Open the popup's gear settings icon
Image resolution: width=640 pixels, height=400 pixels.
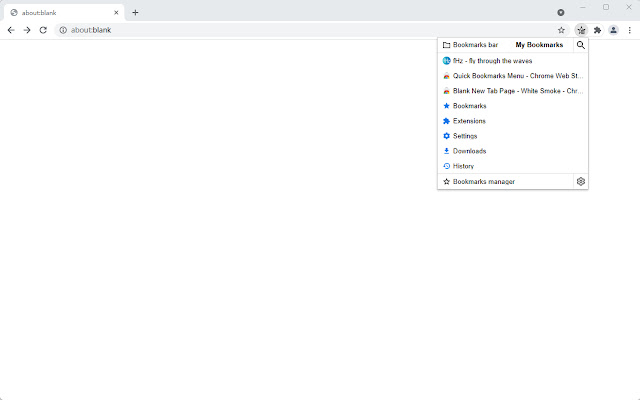point(581,181)
